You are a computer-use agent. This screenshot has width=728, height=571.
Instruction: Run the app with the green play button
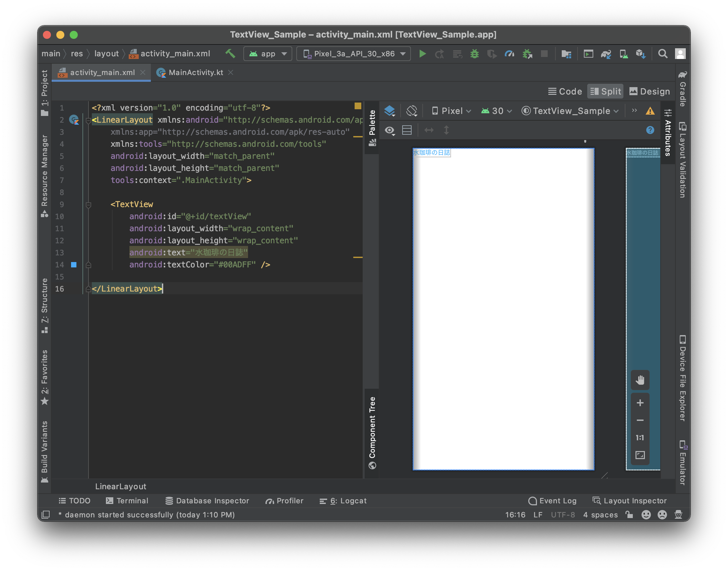(422, 54)
